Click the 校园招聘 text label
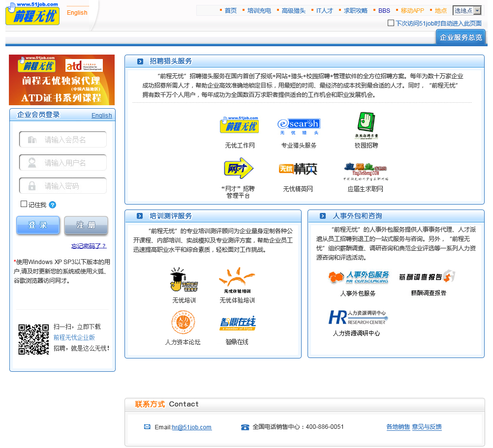Viewport: 493px width, 448px height. pos(366,146)
